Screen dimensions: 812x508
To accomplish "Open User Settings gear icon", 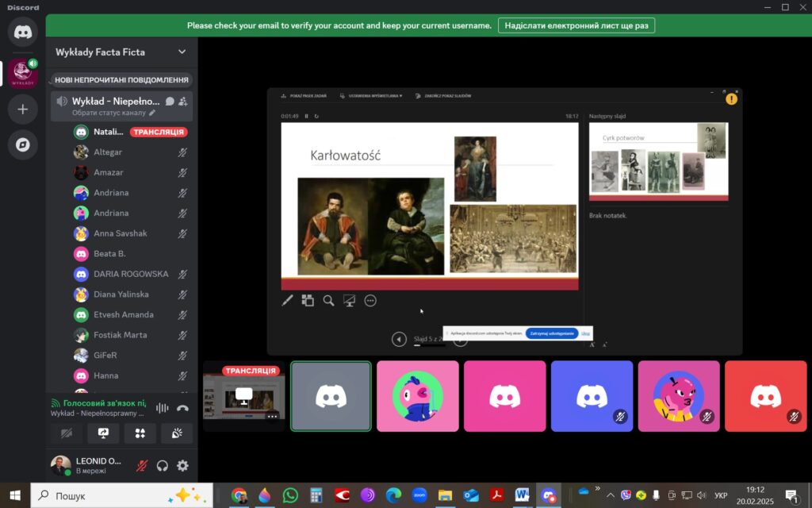I will point(182,466).
